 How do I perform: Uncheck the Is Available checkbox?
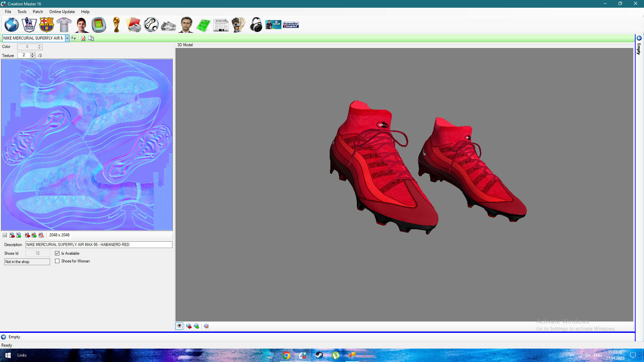point(57,253)
